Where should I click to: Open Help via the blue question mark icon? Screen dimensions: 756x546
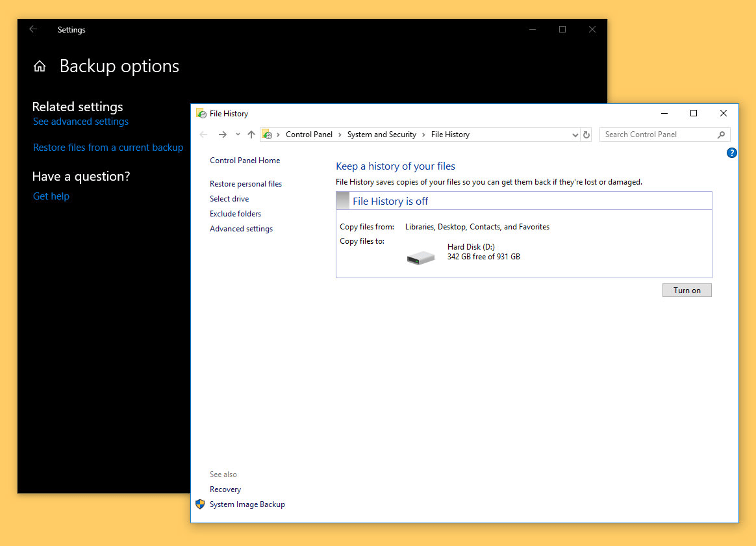[731, 153]
